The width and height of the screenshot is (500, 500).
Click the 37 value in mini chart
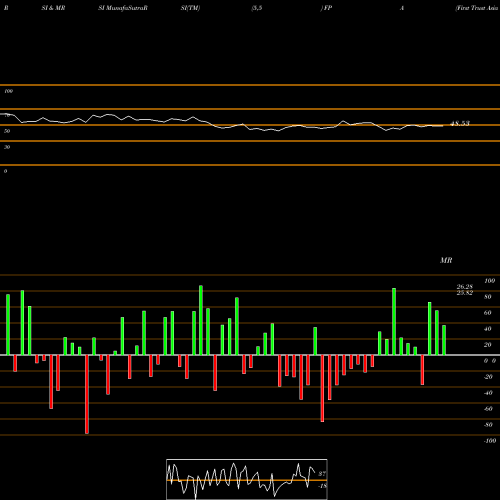click(x=322, y=474)
